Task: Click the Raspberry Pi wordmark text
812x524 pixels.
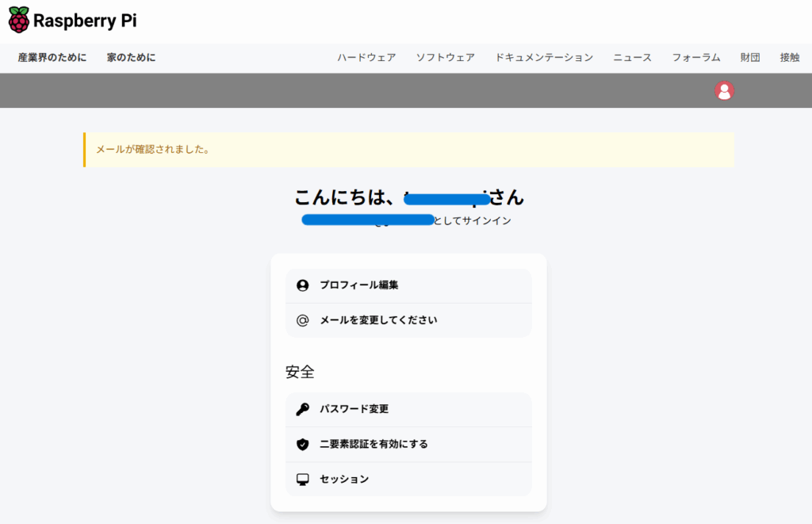Action: [85, 21]
